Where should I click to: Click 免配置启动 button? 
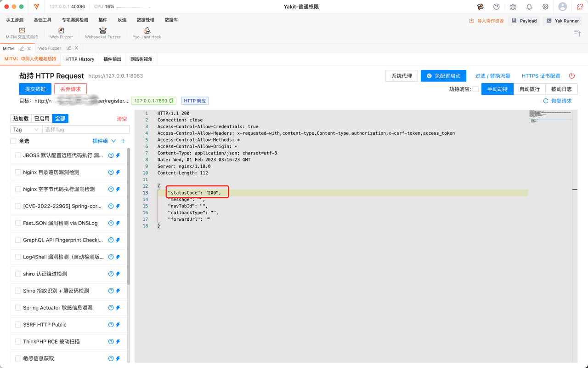pos(444,76)
